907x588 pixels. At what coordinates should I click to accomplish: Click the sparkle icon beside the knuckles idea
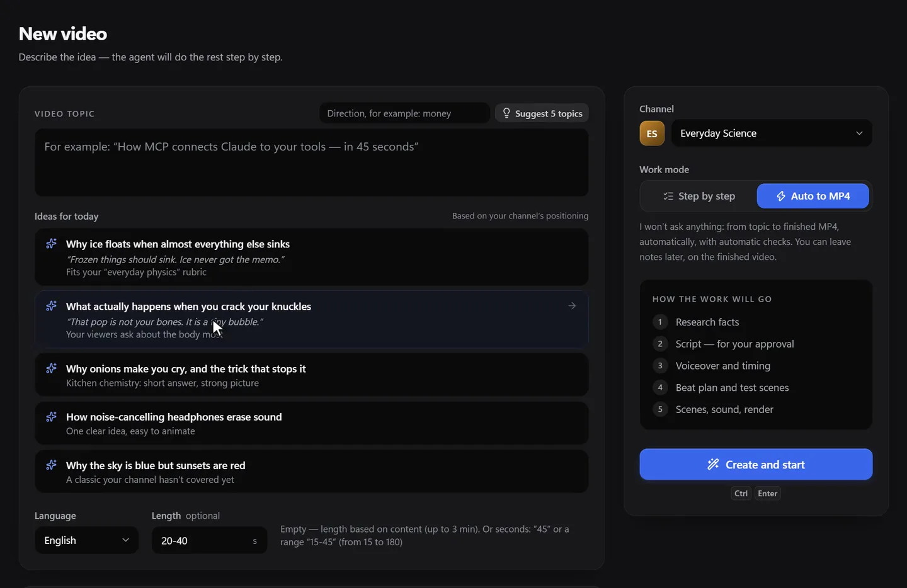[x=52, y=306]
